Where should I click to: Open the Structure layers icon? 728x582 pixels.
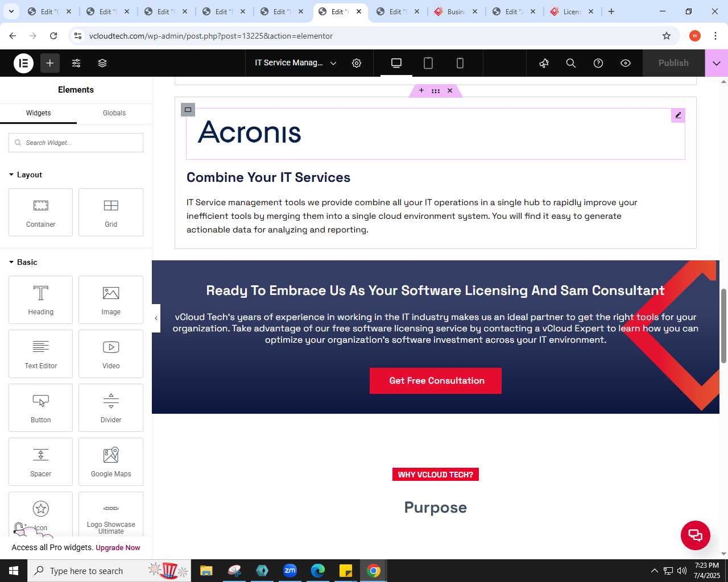tap(102, 63)
